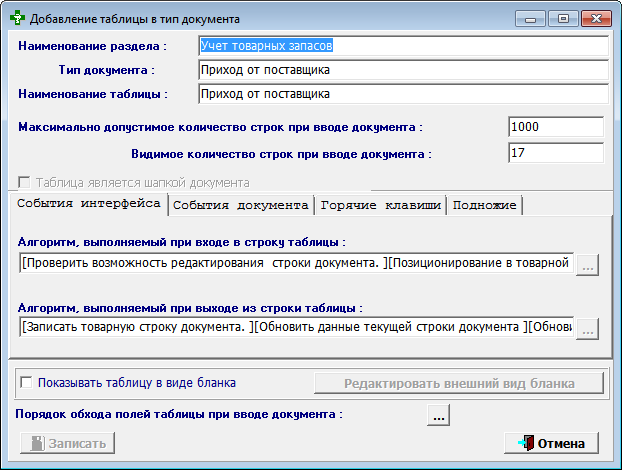The width and height of the screenshot is (622, 470).
Task: Click the save icon on Записать button
Action: (38, 443)
